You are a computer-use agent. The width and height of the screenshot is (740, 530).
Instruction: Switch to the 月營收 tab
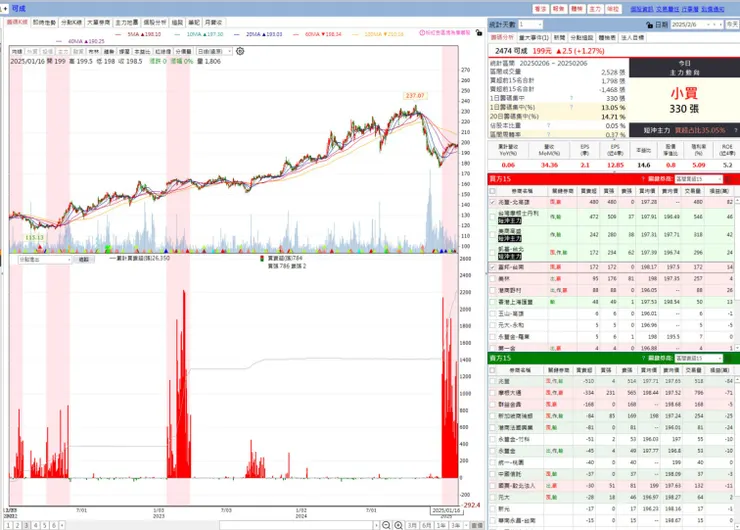tap(214, 22)
